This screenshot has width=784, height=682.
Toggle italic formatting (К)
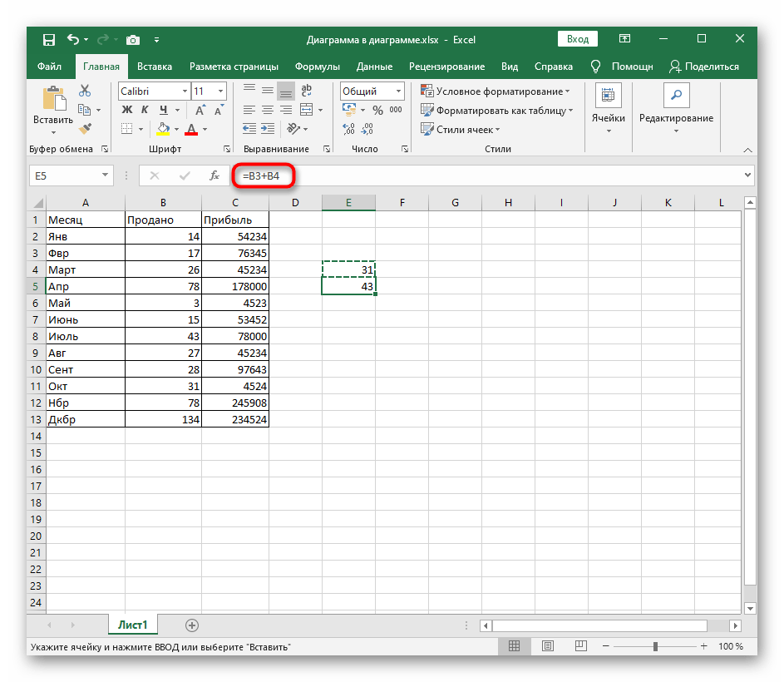(x=145, y=110)
